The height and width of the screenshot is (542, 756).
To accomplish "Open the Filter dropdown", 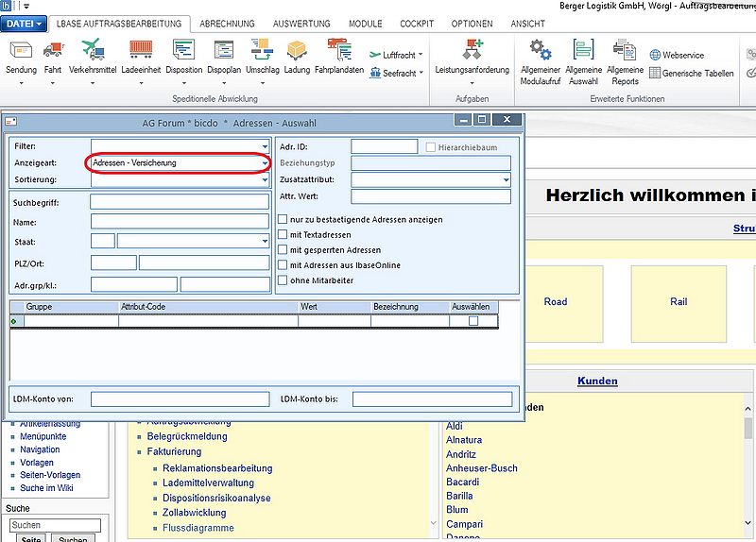I will click(265, 146).
